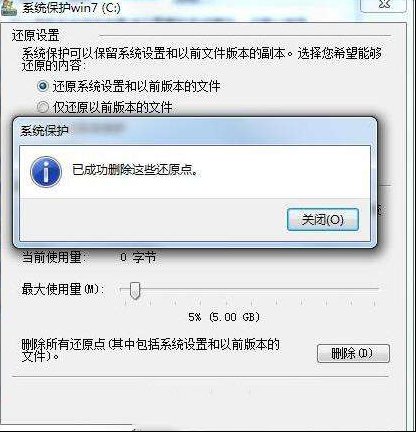Click the 最大使用量 slider thumb

click(x=135, y=290)
